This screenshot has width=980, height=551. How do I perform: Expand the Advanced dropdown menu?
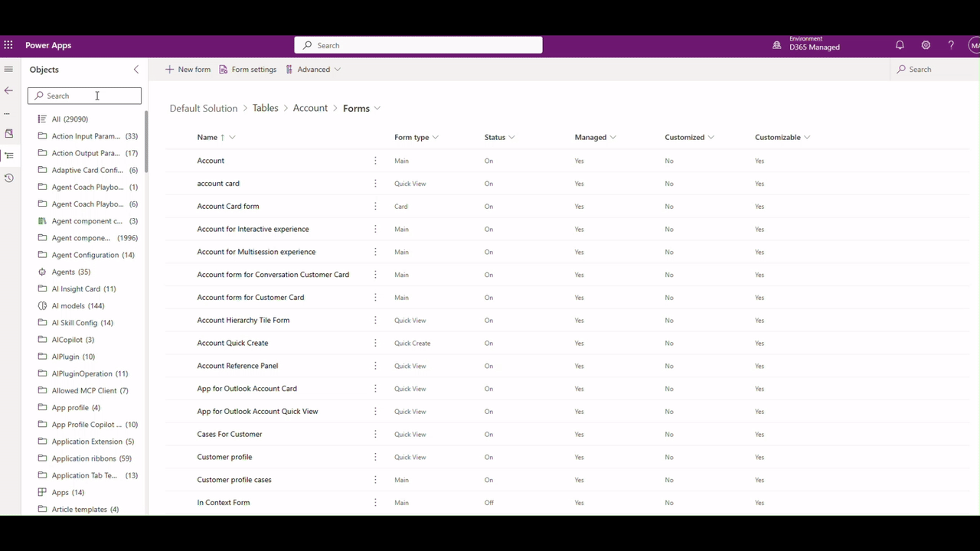pos(313,70)
